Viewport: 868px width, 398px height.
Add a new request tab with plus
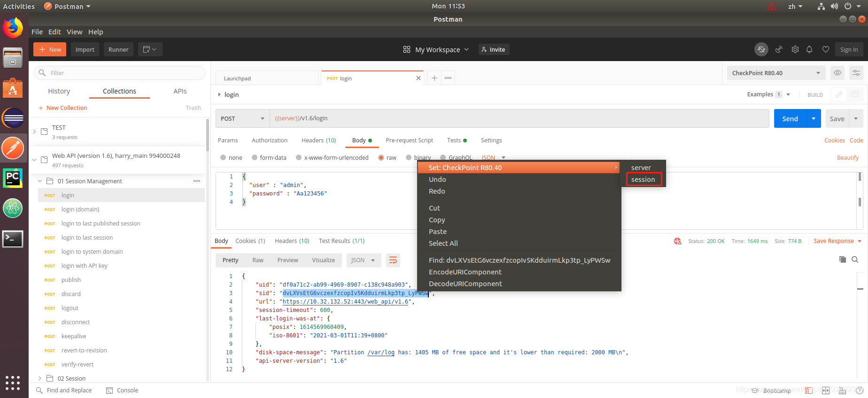pyautogui.click(x=434, y=78)
